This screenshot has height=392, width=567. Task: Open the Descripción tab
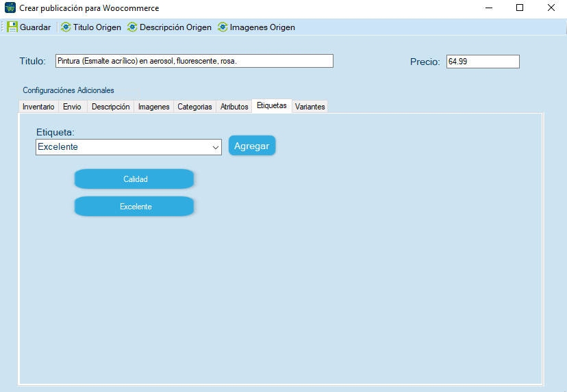pos(111,107)
